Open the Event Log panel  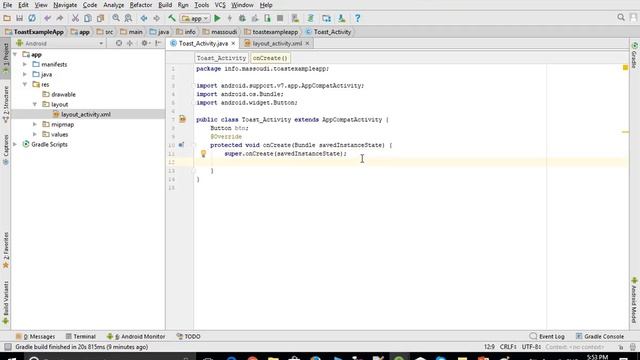pos(547,336)
